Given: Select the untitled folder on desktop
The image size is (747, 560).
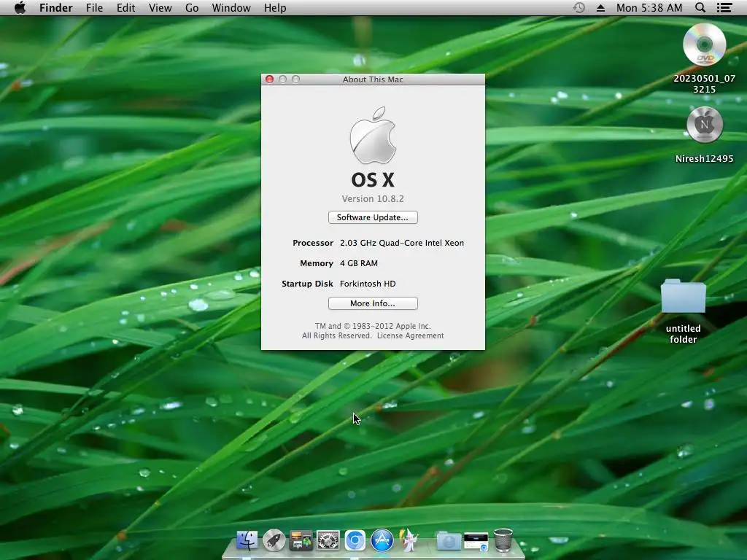Looking at the screenshot, I should click(x=683, y=296).
